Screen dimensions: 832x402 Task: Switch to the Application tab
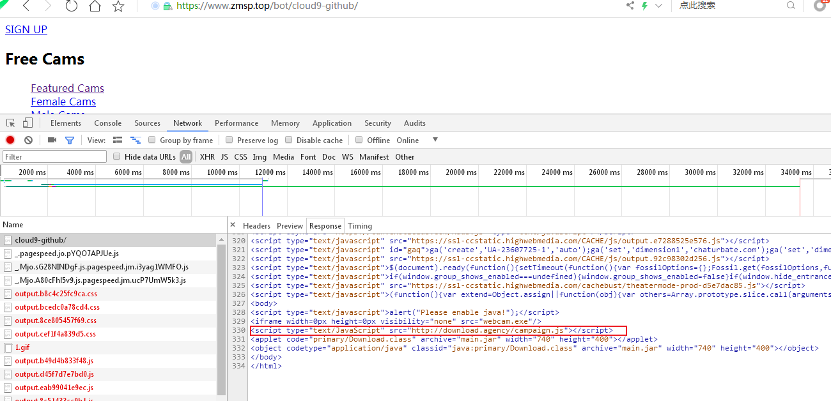point(332,123)
